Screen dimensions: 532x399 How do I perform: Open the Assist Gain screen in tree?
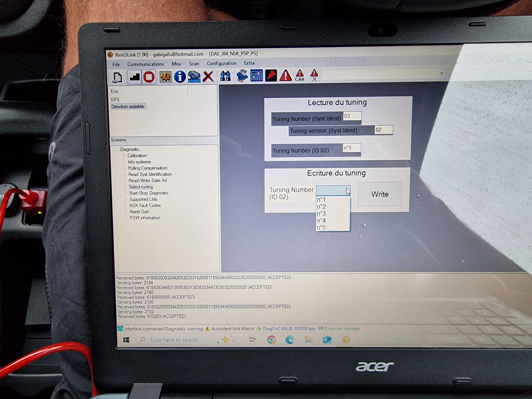pos(140,212)
